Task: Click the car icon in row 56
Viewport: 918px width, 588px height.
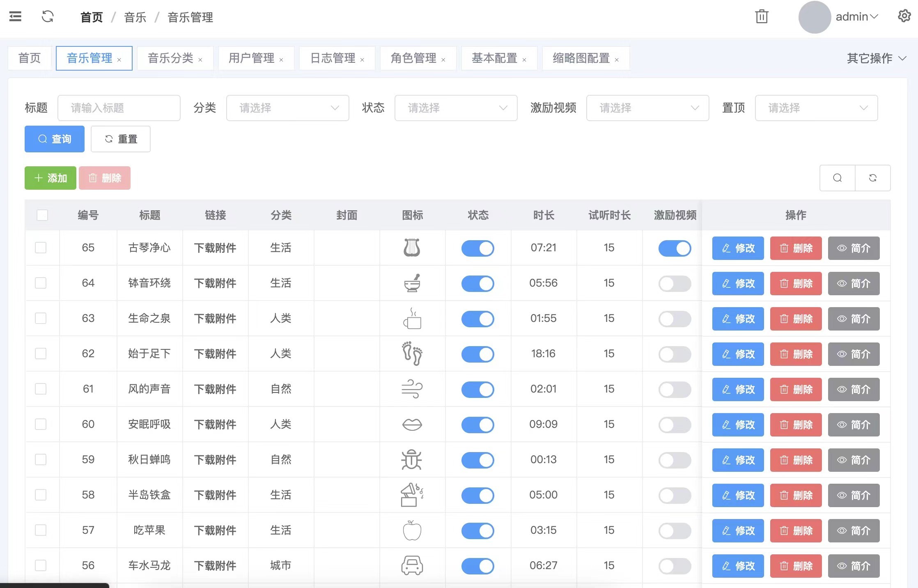Action: click(x=412, y=565)
